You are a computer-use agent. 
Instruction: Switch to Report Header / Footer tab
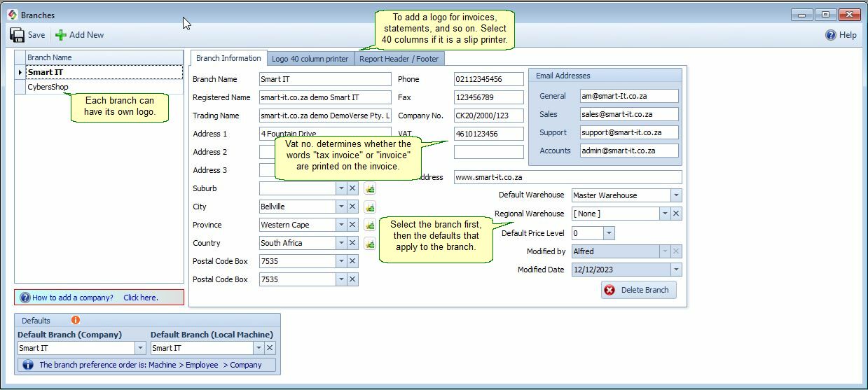[x=399, y=59]
